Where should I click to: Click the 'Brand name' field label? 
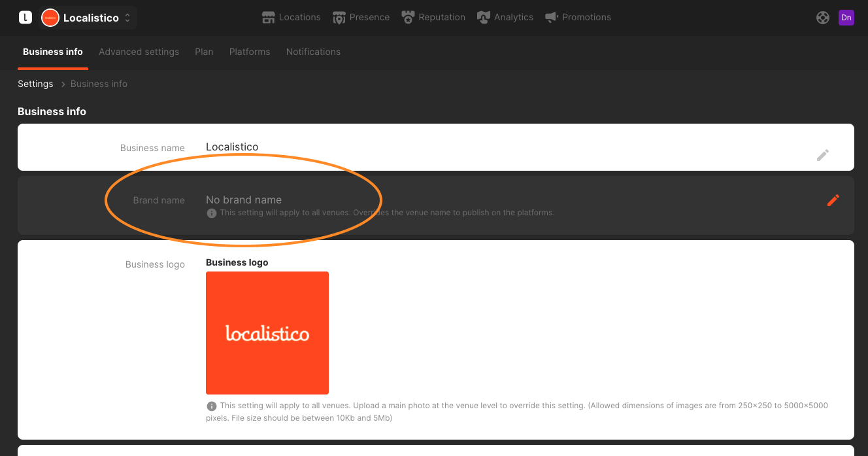point(159,201)
